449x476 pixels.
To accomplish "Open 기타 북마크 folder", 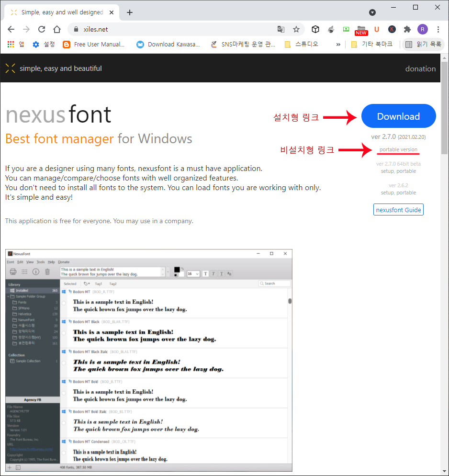I will click(x=371, y=45).
